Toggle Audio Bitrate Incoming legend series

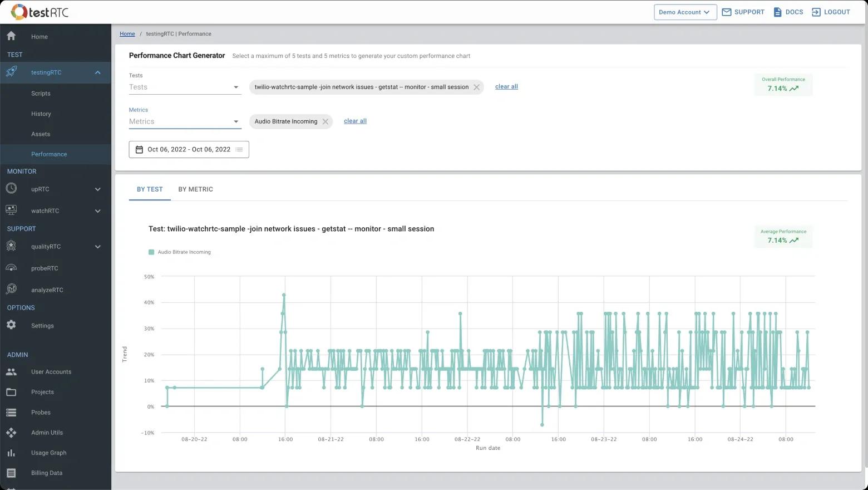(x=180, y=252)
